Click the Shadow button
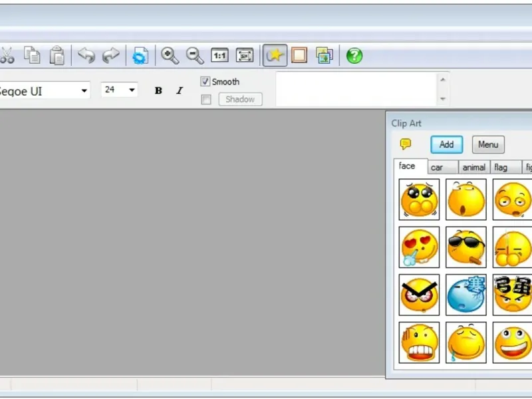Viewport: 532px width, 399px height. [240, 99]
